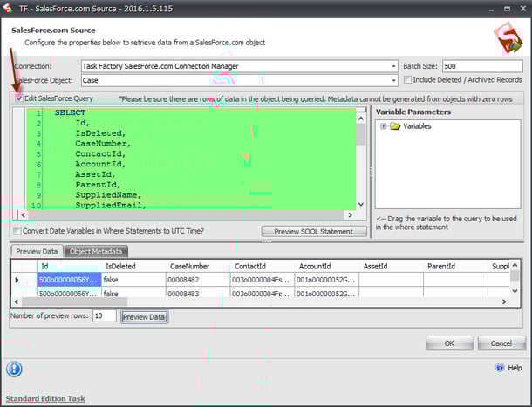Screen dimensions: 532x407
Task: Click the IsDeleted line in the query
Action: pyautogui.click(x=100, y=133)
